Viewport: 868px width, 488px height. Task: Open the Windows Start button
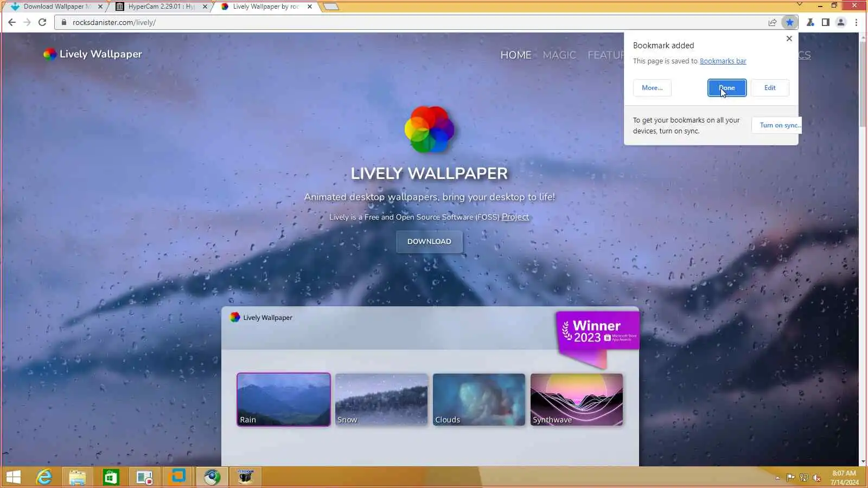(14, 477)
